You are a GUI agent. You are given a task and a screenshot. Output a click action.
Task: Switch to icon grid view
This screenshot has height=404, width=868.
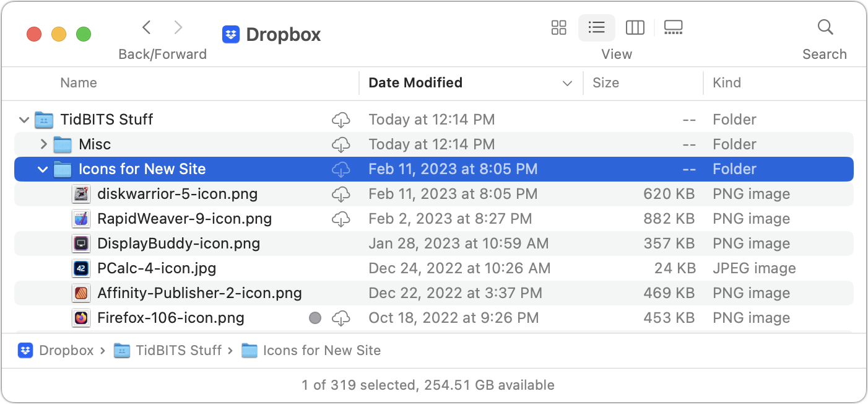point(558,27)
